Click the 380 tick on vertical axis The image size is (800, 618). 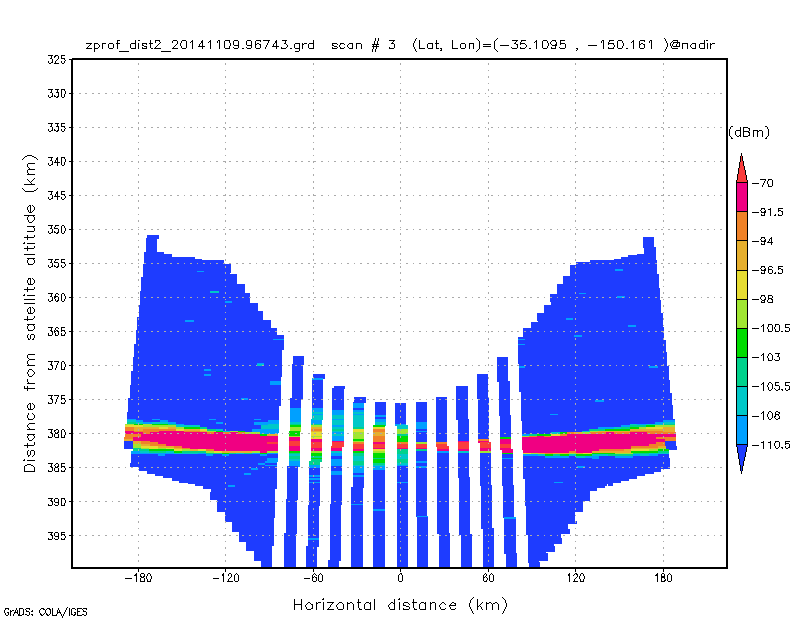pyautogui.click(x=57, y=433)
